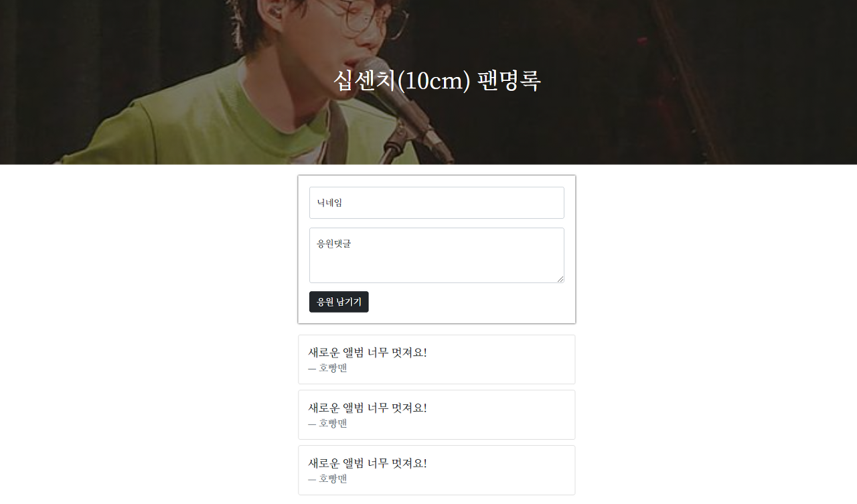The image size is (857, 504).
Task: Click the dash before first 호빵맨 name
Action: (312, 368)
